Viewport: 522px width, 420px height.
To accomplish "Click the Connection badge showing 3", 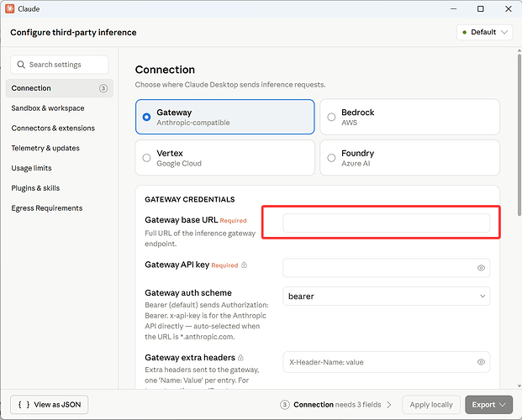I will 103,88.
